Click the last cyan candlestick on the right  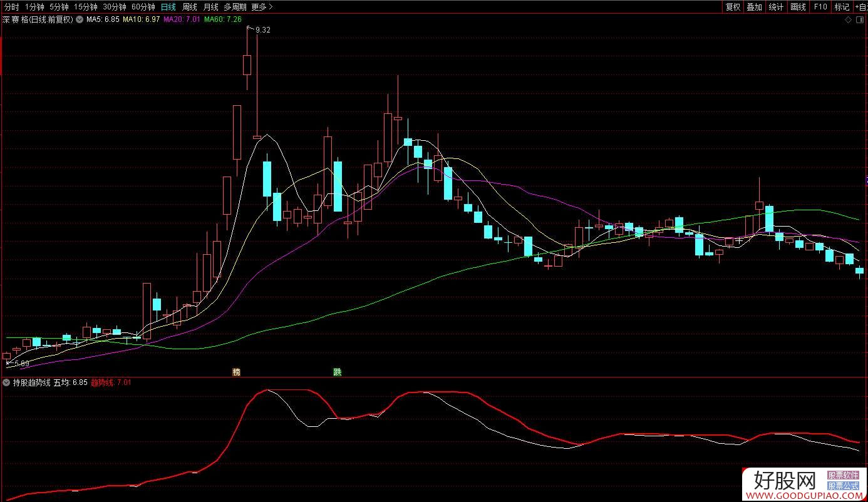[859, 271]
